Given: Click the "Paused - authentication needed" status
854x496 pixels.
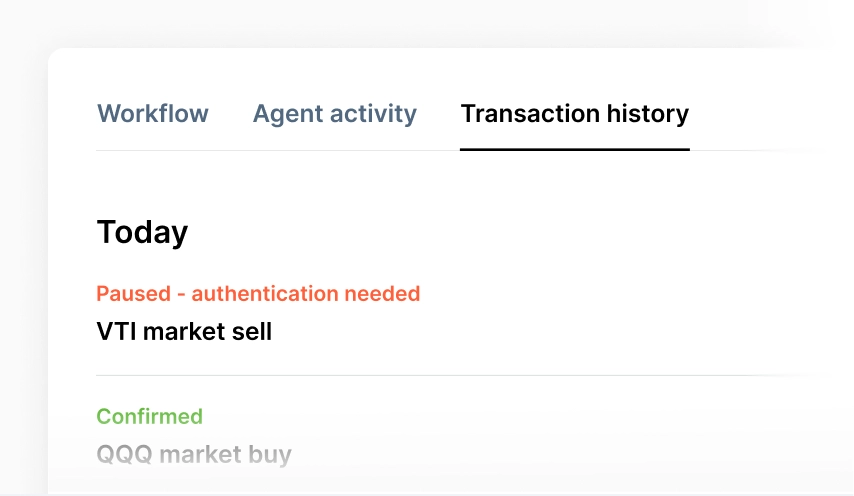Looking at the screenshot, I should tap(258, 294).
